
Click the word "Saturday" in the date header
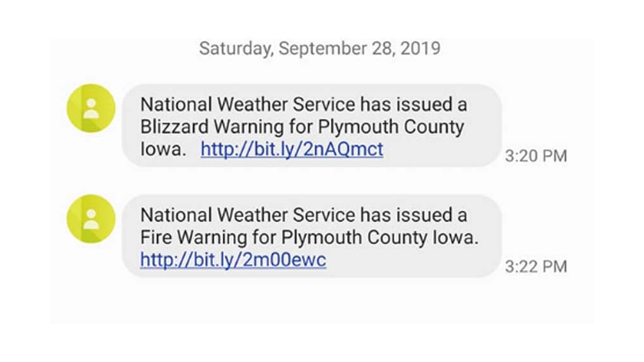(x=235, y=49)
